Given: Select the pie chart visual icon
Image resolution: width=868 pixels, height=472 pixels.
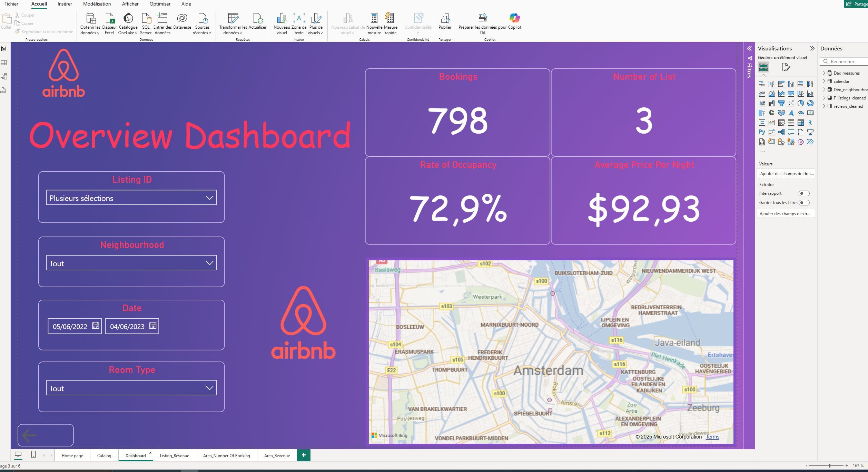Looking at the screenshot, I should click(x=800, y=103).
